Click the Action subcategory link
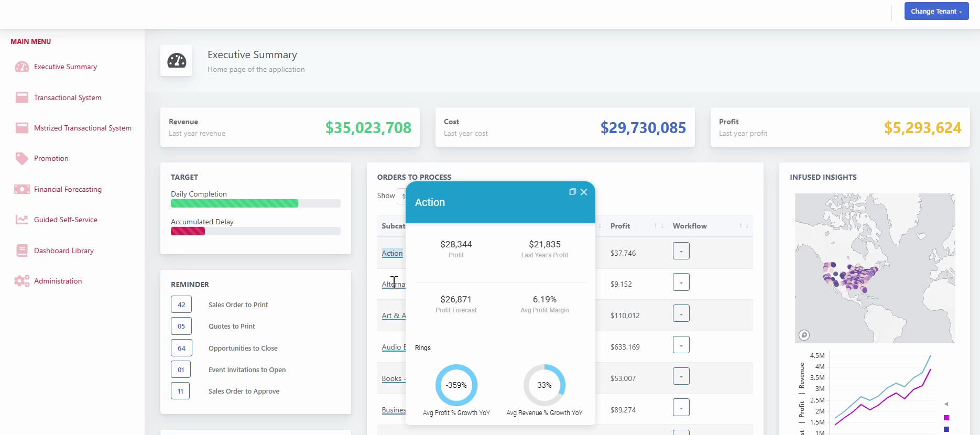This screenshot has height=435, width=980. pos(392,253)
